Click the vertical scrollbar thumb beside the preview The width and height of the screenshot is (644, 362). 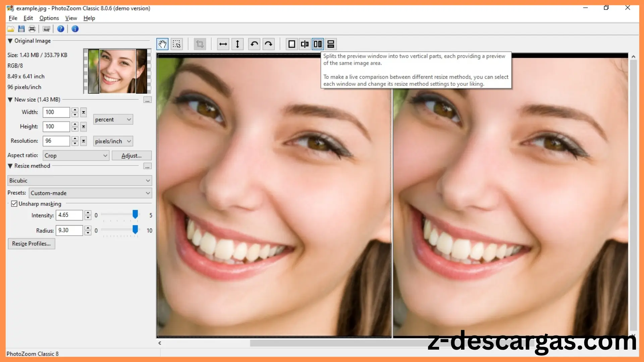(x=633, y=195)
